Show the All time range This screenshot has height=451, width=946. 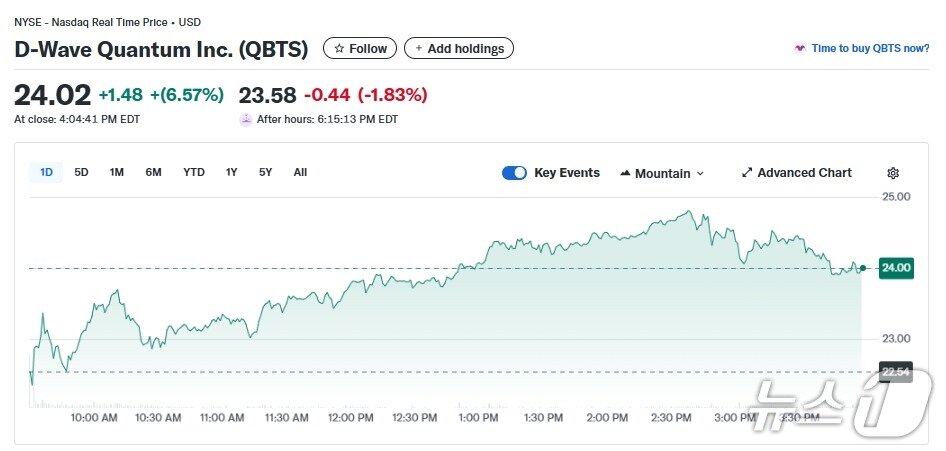[300, 172]
